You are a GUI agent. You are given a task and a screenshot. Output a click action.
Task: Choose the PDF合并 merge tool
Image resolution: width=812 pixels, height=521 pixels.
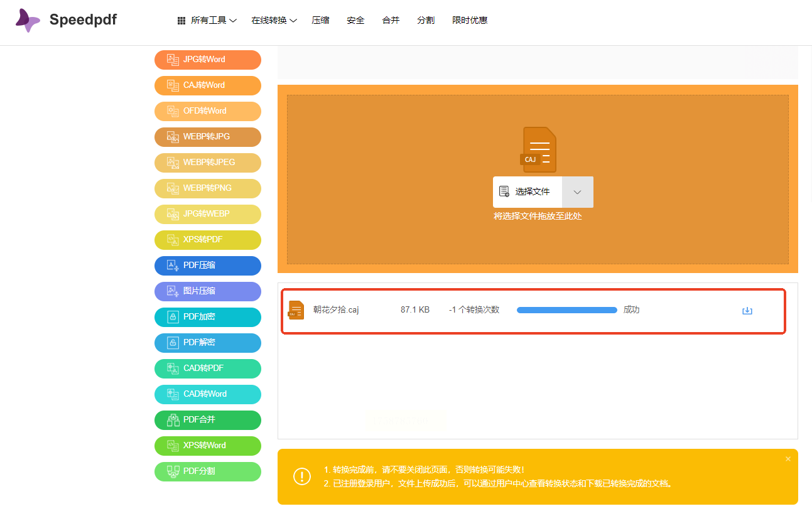[x=207, y=420]
